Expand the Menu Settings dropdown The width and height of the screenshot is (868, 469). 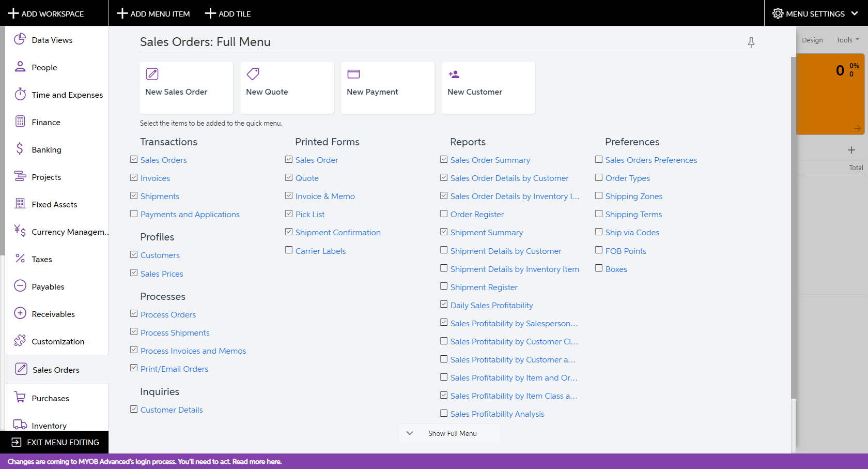[815, 13]
